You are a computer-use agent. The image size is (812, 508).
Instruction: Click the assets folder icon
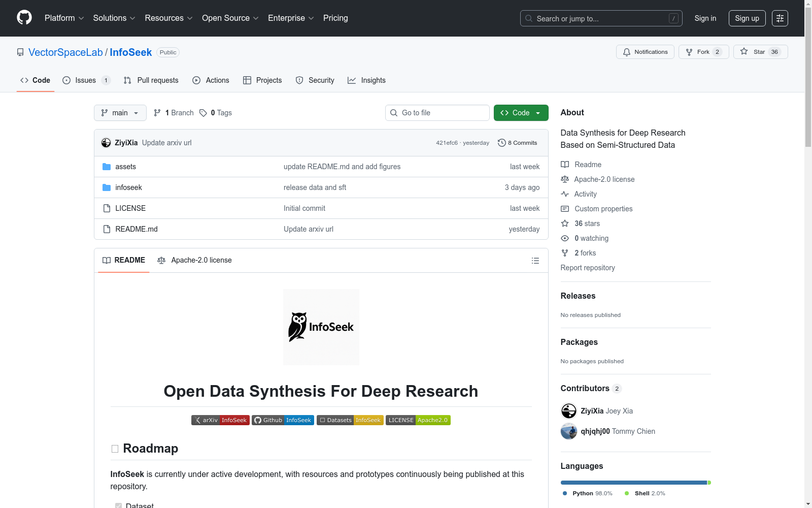[107, 167]
